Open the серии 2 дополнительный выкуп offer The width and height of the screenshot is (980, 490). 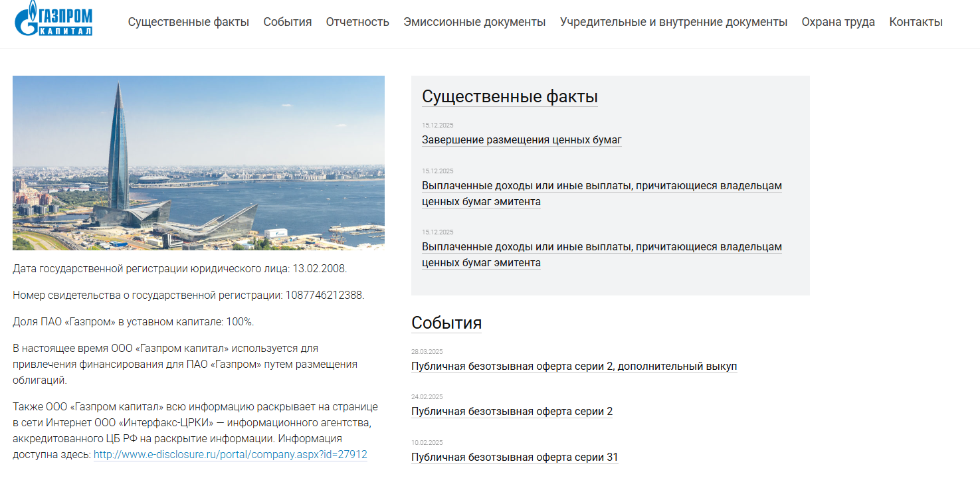[x=573, y=367]
